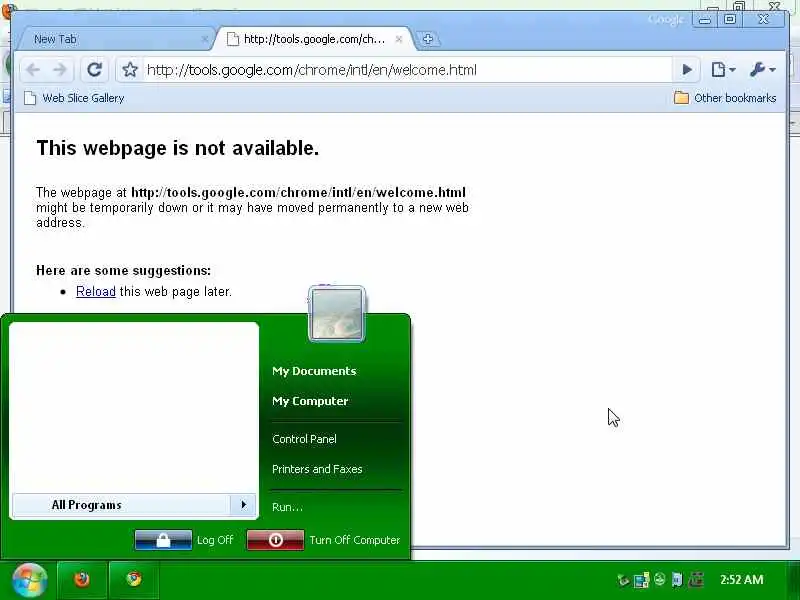Expand All Programs list
The image size is (800, 600).
[x=134, y=505]
